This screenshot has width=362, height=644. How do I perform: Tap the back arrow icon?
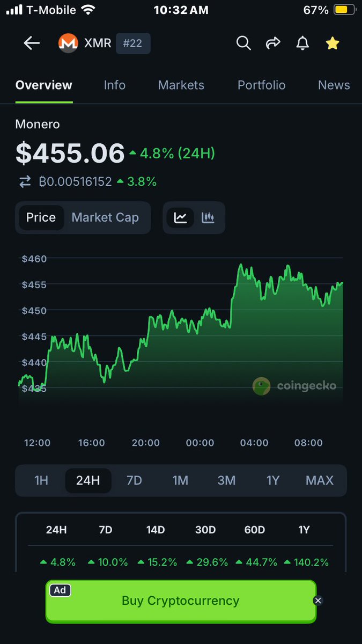(x=32, y=43)
